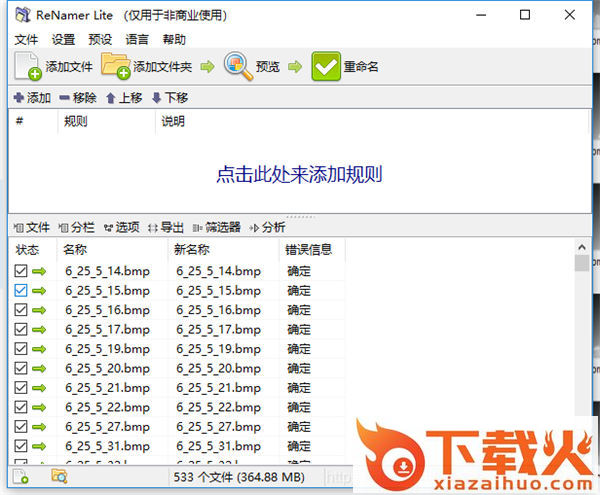The image size is (600, 495).
Task: Click the file list scrollbar up arrow
Action: coord(582,247)
